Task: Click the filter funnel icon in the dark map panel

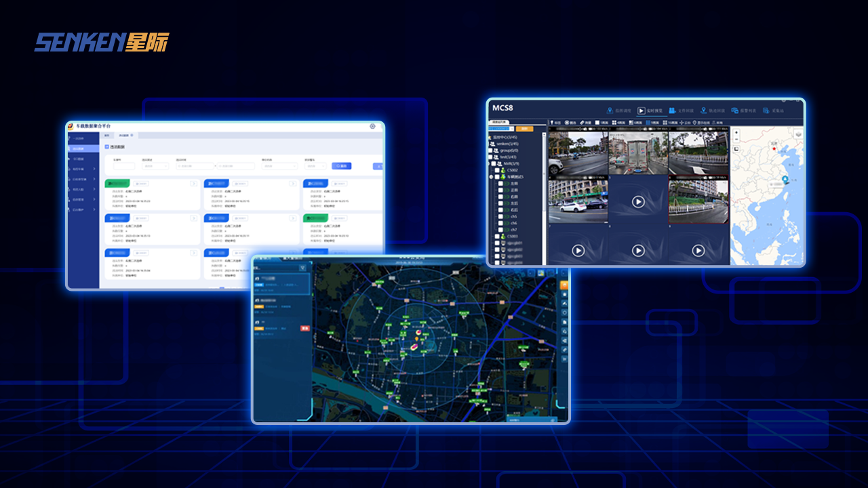Action: coord(302,268)
